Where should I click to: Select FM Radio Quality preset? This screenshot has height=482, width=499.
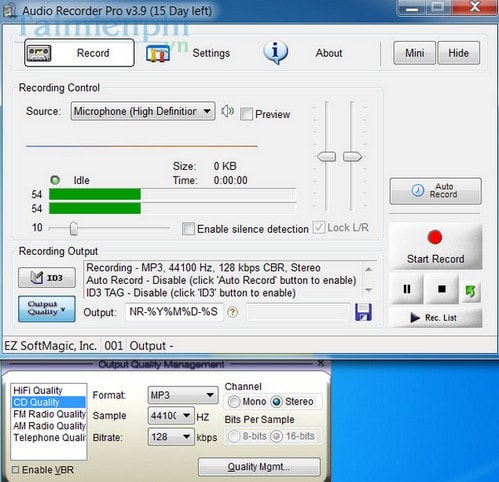[x=48, y=414]
